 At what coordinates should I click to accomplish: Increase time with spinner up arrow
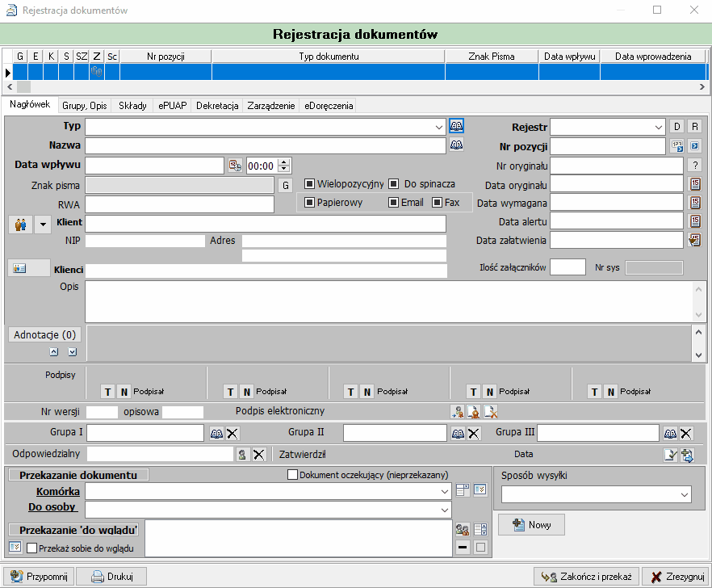[x=284, y=162]
